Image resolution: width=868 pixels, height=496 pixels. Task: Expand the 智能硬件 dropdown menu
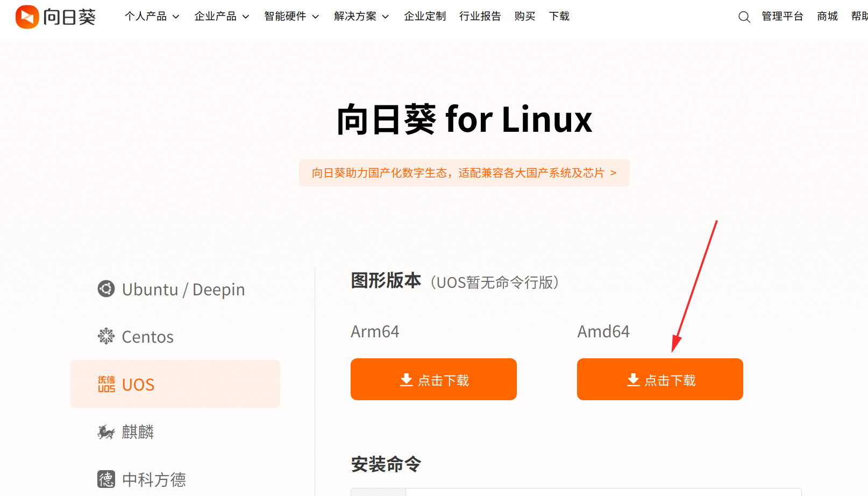coord(291,16)
